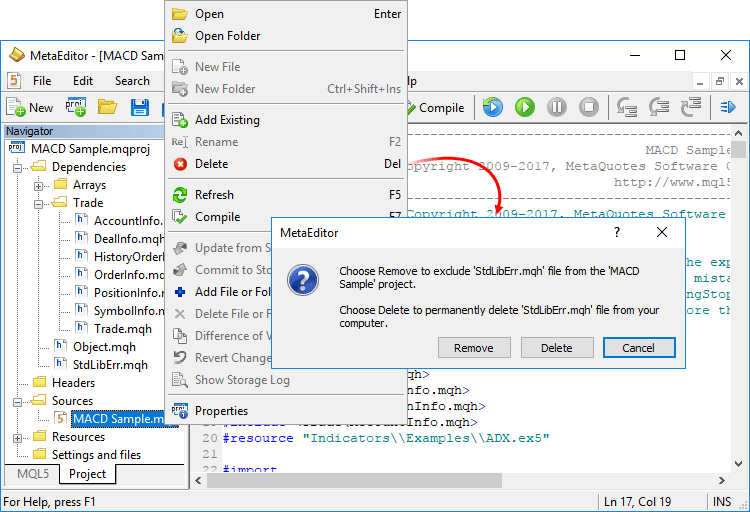Start debugging on history data icon
The width and height of the screenshot is (750, 512).
(493, 107)
